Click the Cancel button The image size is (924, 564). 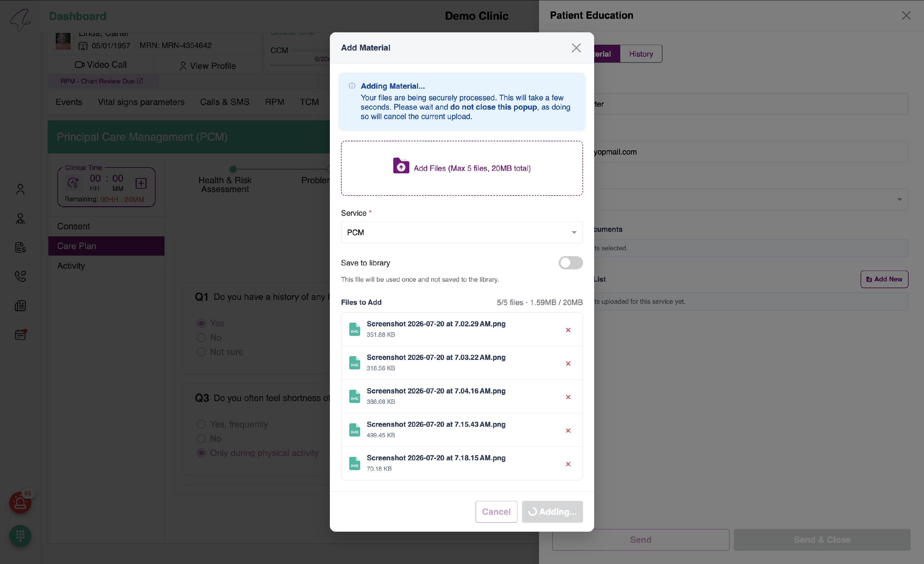coord(496,512)
